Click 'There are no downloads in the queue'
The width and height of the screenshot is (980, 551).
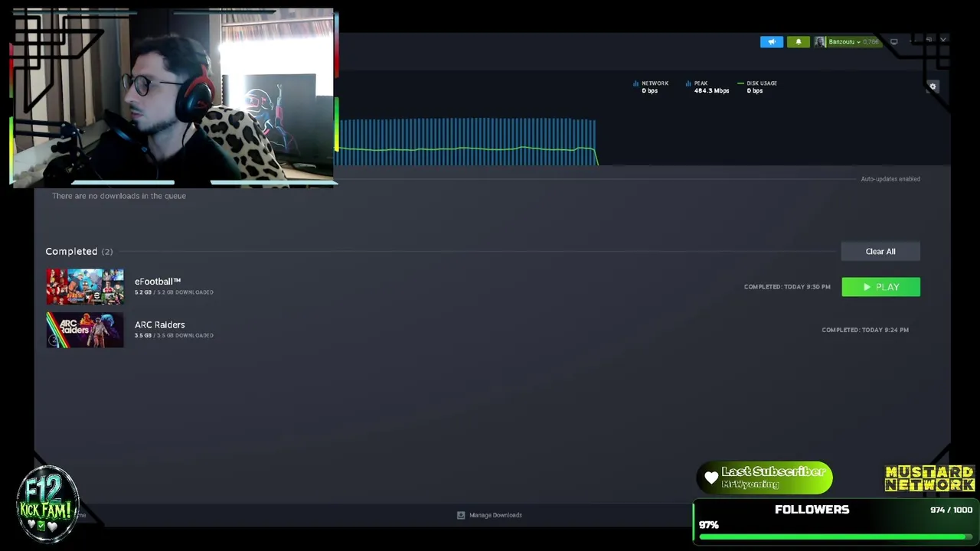point(119,196)
